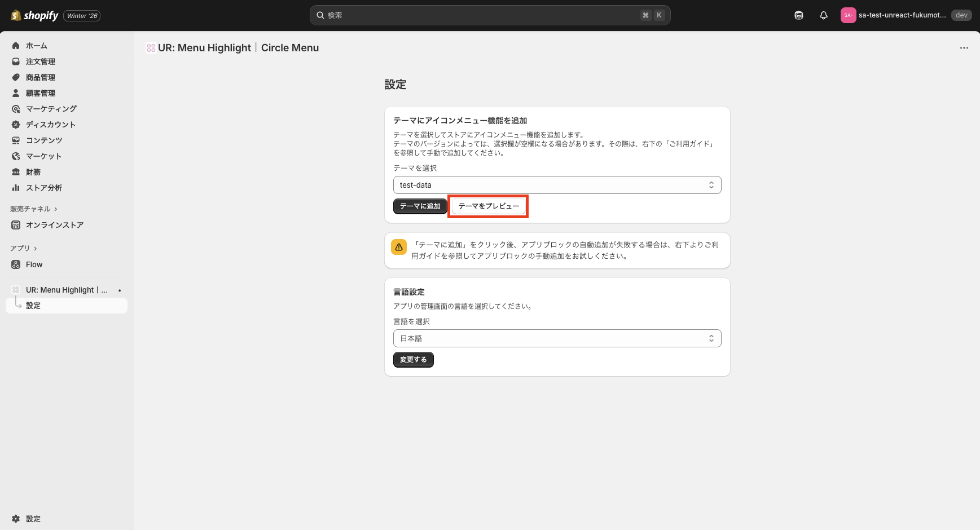Open the three-dot more actions menu
The width and height of the screenshot is (980, 530).
click(964, 48)
